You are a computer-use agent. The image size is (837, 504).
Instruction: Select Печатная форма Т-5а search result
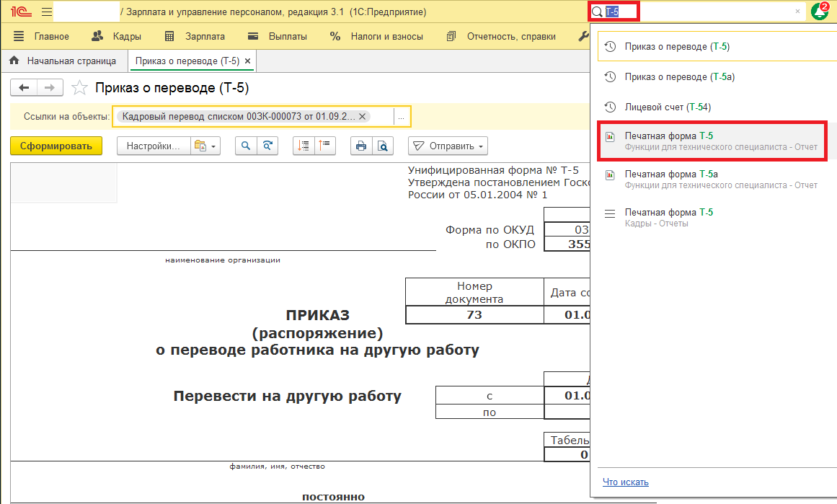coord(670,174)
